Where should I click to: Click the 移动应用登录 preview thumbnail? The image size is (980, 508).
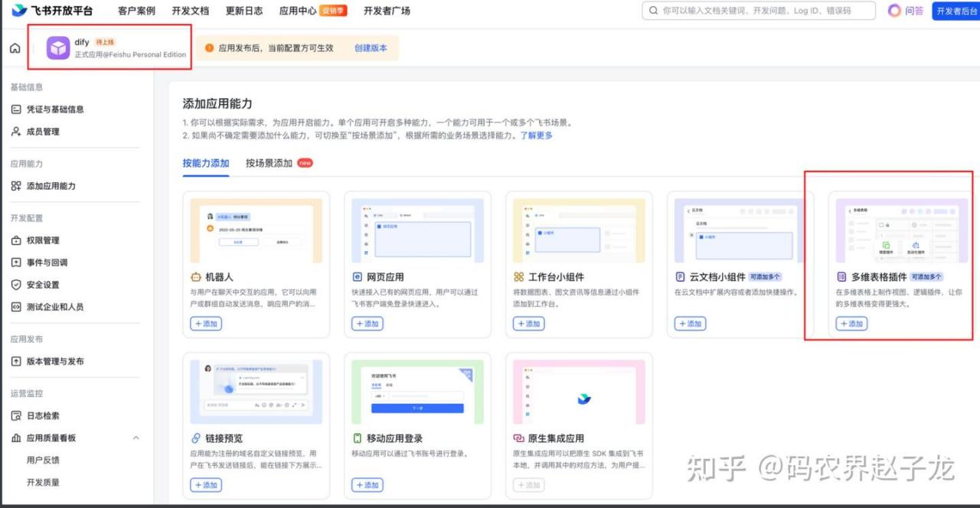tap(418, 392)
